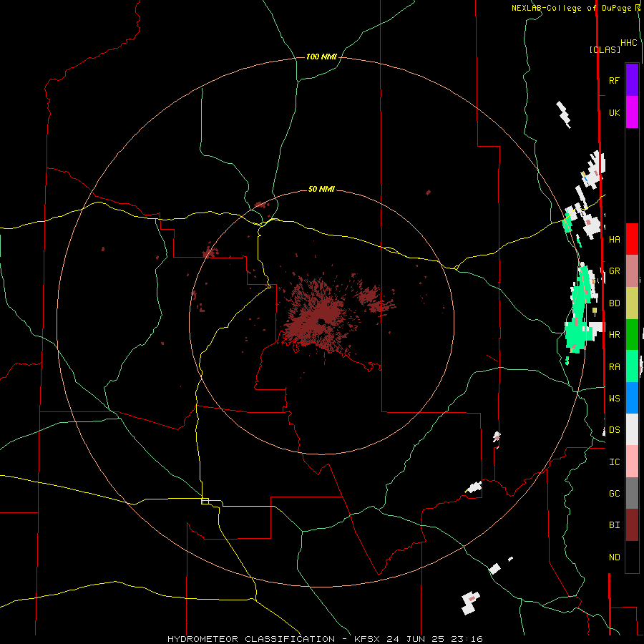644x644 pixels.
Task: Select the dusty-pink GR legend swatch
Action: click(x=632, y=271)
